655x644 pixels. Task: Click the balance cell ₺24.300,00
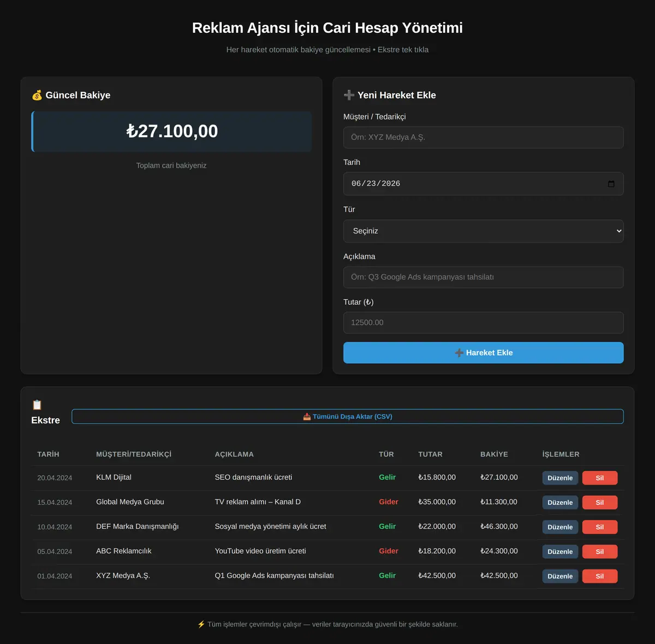499,551
